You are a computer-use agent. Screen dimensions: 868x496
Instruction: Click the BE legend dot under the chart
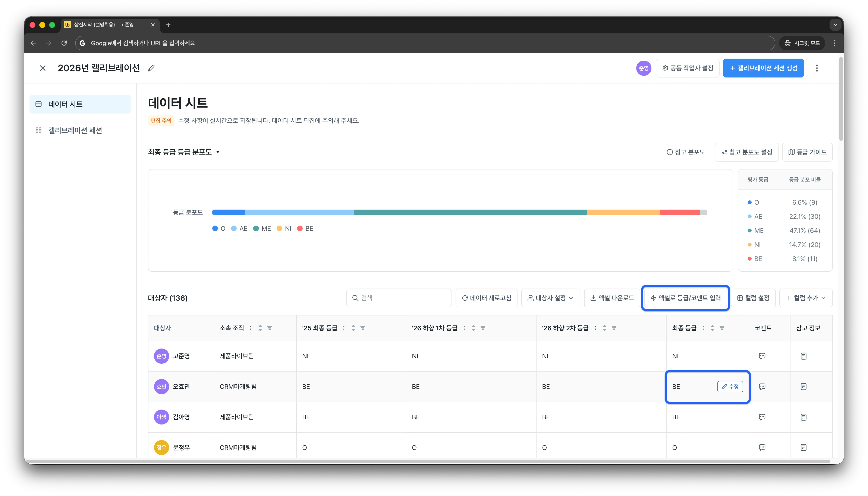click(x=300, y=229)
